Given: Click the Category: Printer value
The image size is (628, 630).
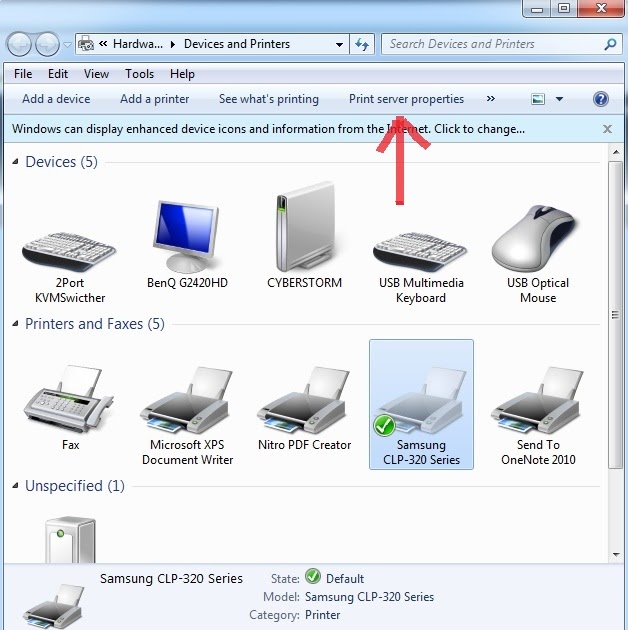Looking at the screenshot, I should pos(322,615).
